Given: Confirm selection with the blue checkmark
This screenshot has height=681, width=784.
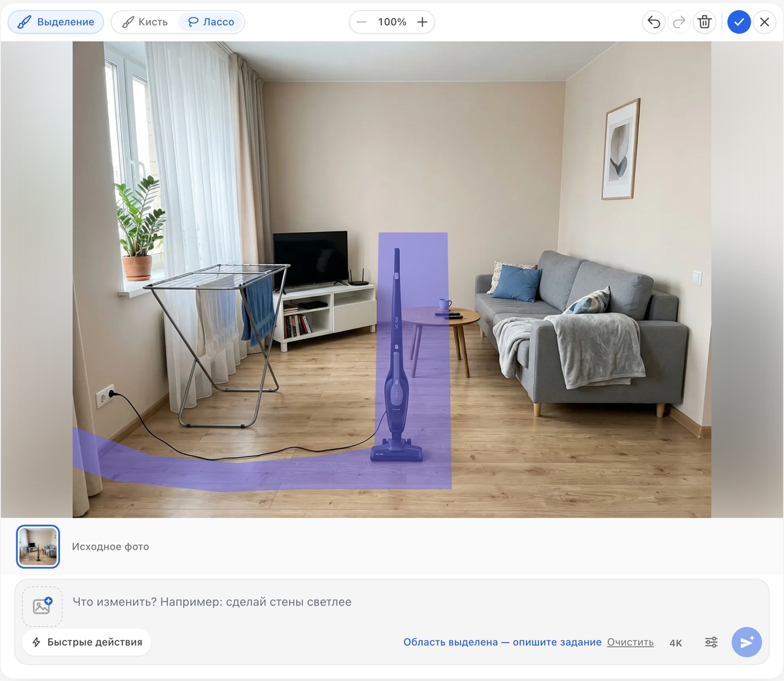Looking at the screenshot, I should pyautogui.click(x=739, y=22).
